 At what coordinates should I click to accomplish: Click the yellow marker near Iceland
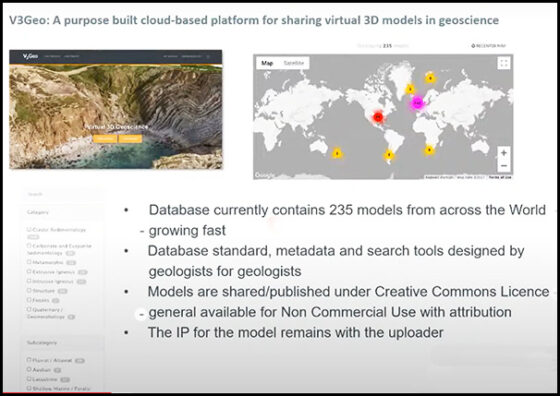pos(410,89)
